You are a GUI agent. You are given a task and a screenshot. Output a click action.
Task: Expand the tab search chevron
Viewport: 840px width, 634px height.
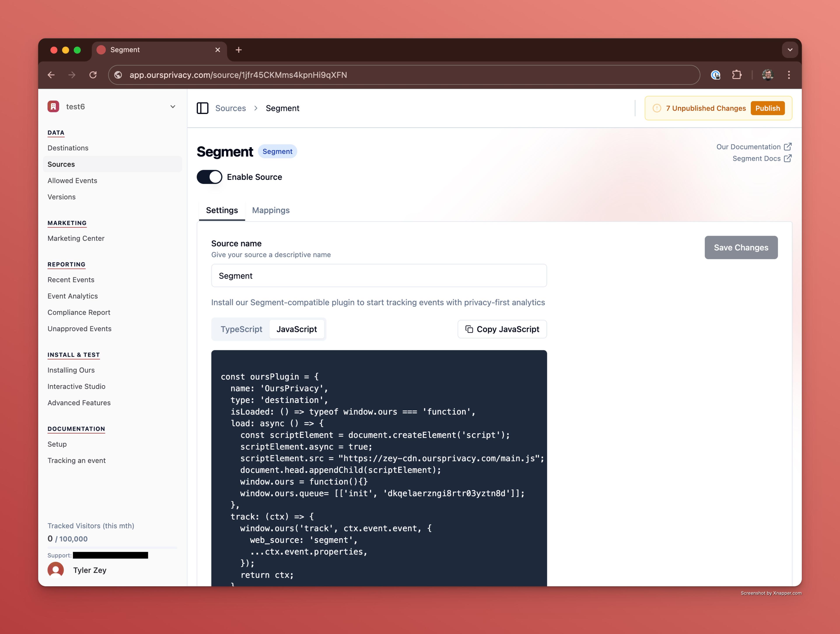[x=790, y=50]
